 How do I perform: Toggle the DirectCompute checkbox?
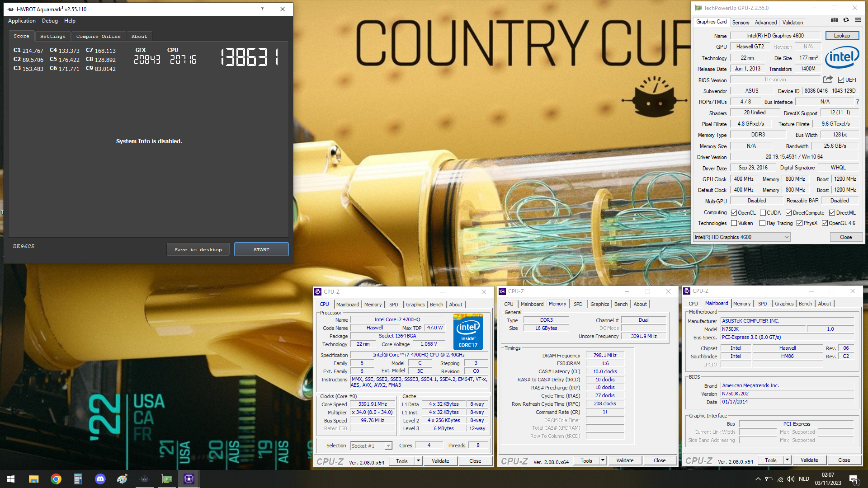coord(788,213)
